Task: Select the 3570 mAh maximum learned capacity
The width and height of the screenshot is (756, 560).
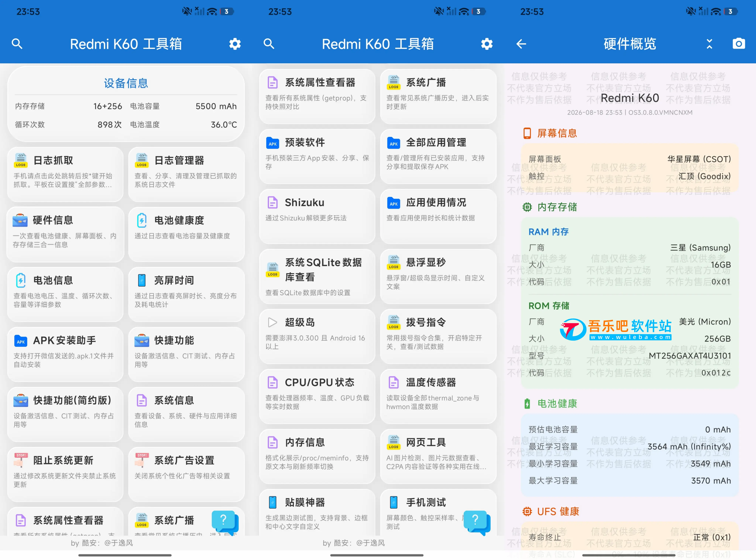Action: [711, 481]
